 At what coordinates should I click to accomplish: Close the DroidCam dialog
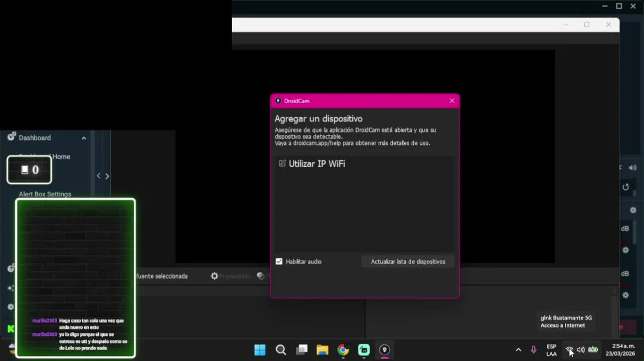[x=452, y=101]
